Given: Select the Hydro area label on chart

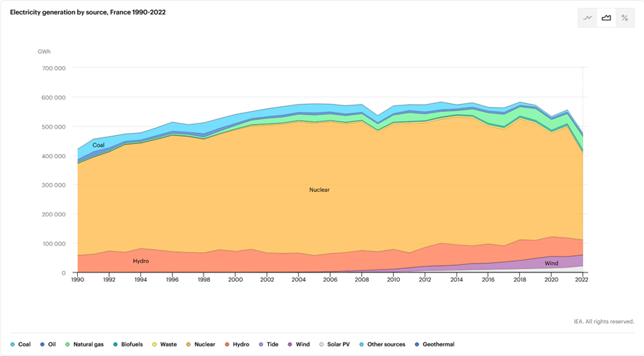Looking at the screenshot, I should coord(141,261).
